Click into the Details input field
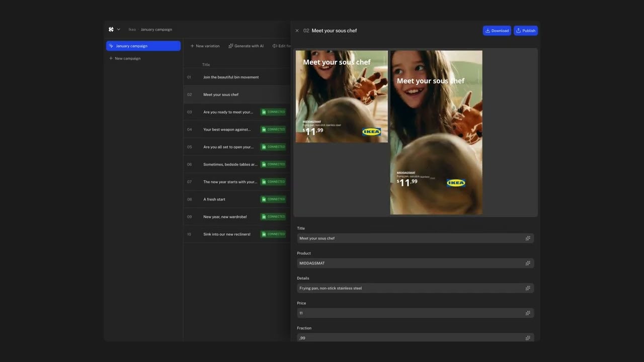Screen dimensions: 644x362 pyautogui.click(x=408, y=288)
